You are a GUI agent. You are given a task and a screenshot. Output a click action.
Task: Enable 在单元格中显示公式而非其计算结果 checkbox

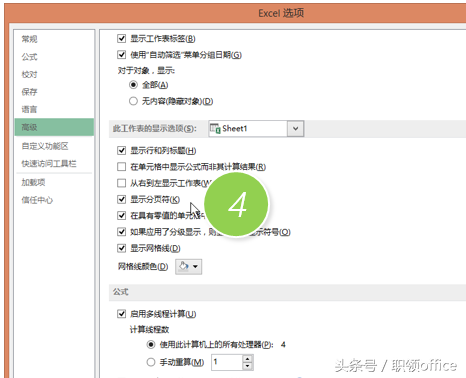click(121, 167)
